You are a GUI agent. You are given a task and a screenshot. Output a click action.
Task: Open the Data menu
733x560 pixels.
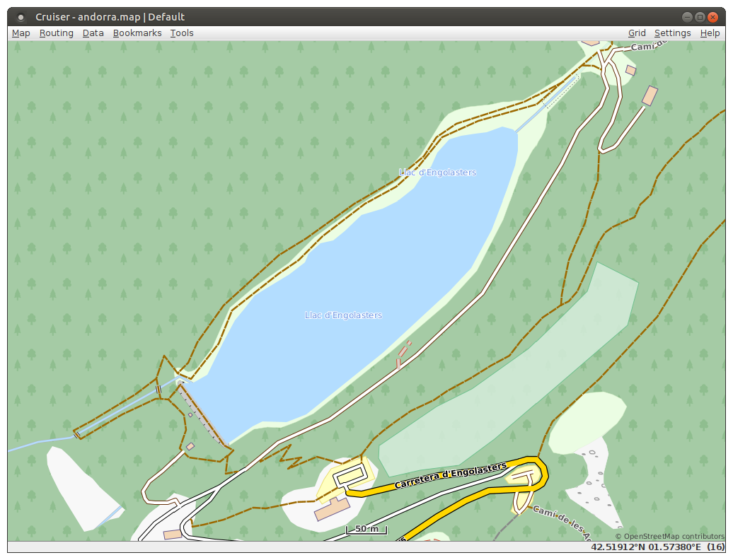pyautogui.click(x=93, y=33)
